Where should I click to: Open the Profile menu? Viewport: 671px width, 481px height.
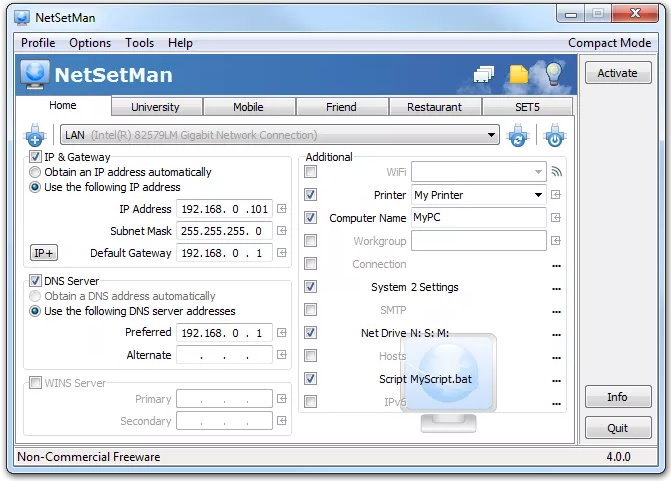click(38, 43)
